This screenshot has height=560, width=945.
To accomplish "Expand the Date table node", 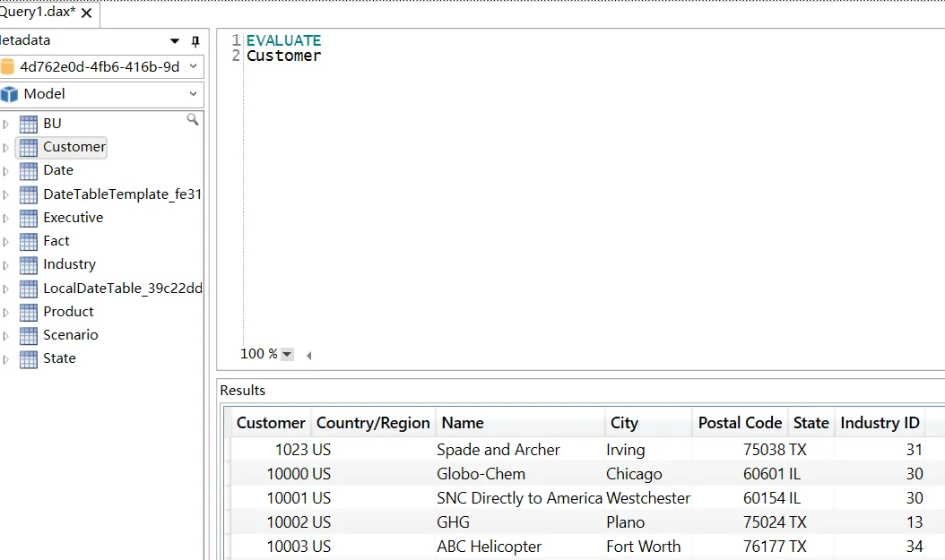I will [x=6, y=171].
